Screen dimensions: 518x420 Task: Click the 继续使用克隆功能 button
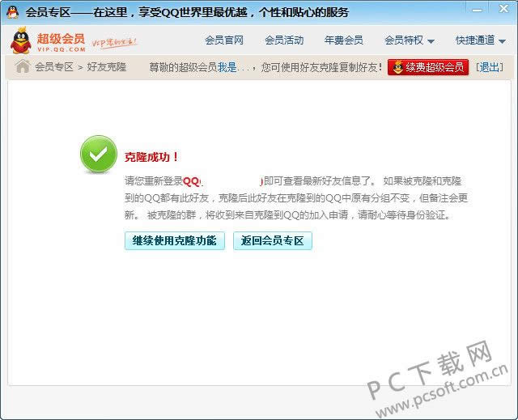pos(175,241)
